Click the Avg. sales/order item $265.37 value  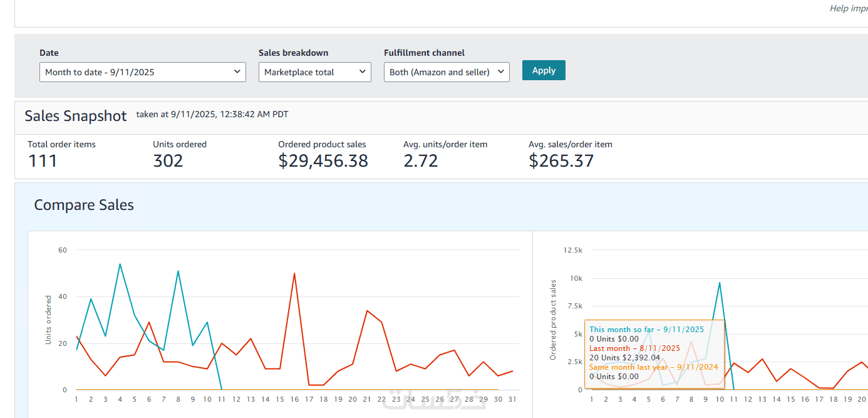pyautogui.click(x=561, y=161)
